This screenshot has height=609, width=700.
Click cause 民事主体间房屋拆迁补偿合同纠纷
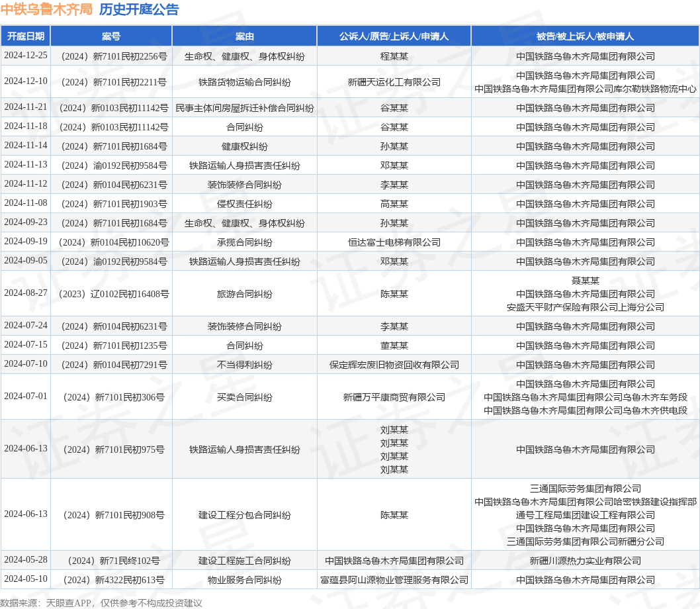245,108
